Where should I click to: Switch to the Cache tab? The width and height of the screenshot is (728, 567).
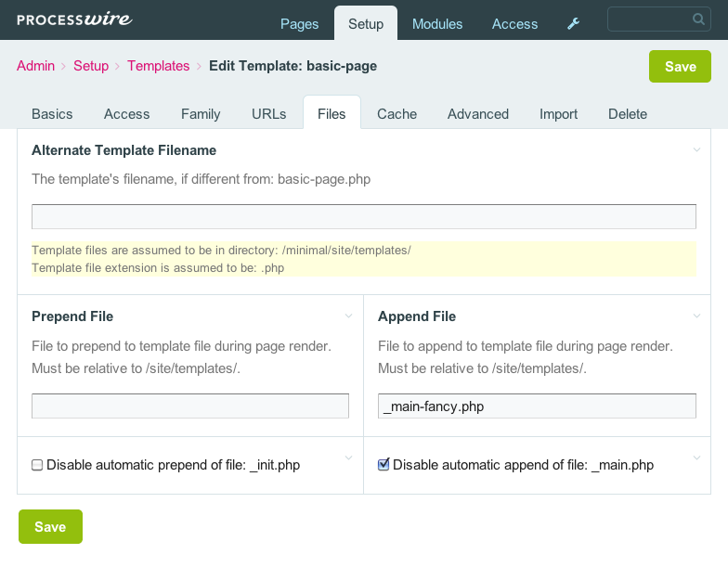[x=397, y=114]
